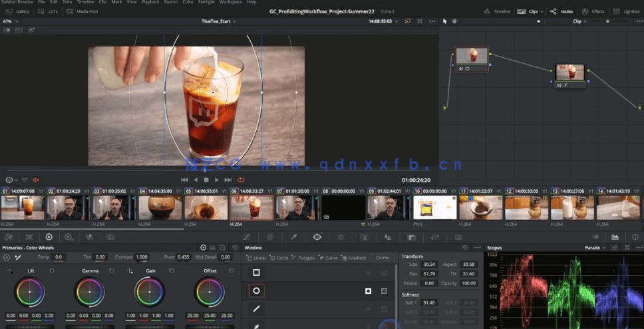Open the node graph Clip dropdown
Viewport: 644px width, 329px height.
pos(580,21)
